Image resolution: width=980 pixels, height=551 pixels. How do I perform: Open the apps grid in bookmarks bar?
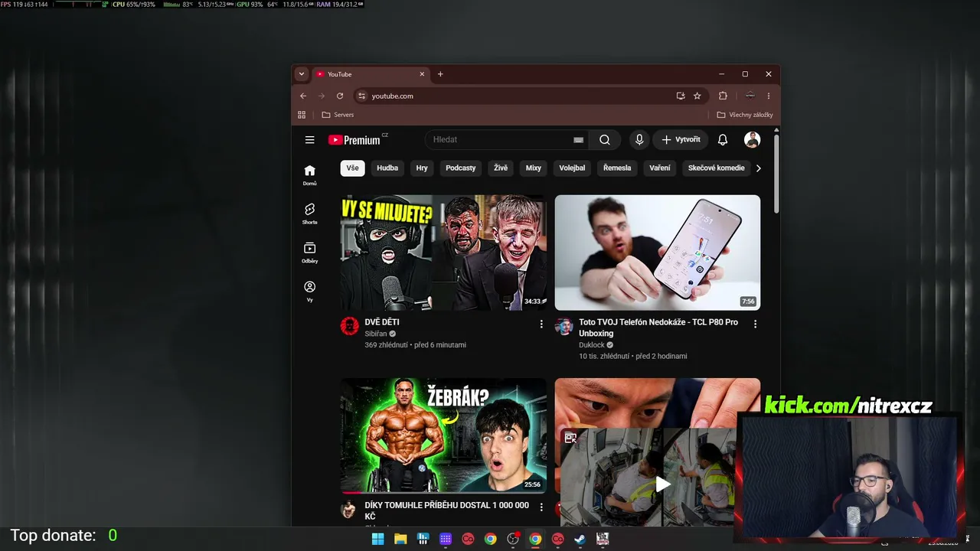pyautogui.click(x=302, y=115)
